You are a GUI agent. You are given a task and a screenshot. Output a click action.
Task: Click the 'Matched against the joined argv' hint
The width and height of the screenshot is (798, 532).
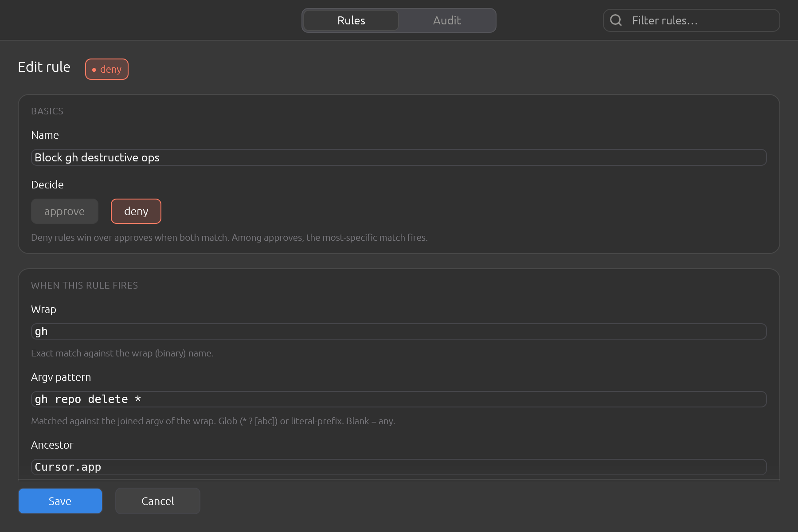tap(213, 421)
